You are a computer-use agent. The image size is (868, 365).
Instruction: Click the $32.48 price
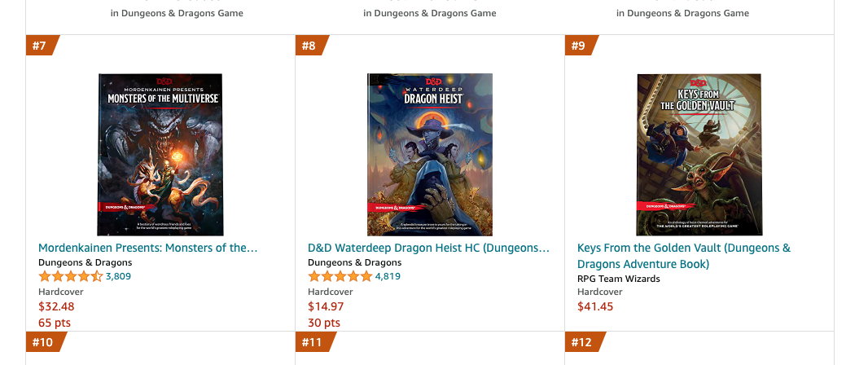point(56,306)
